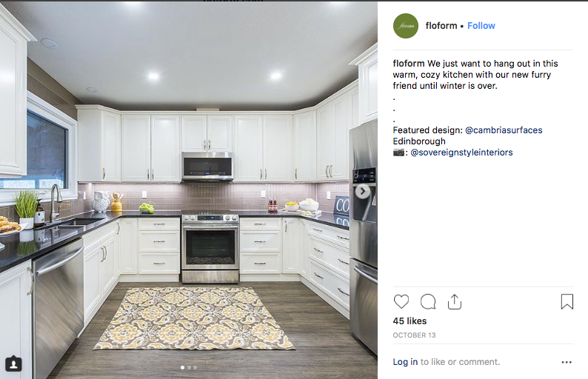Click the share arrow icon
The width and height of the screenshot is (588, 379).
pos(455,301)
